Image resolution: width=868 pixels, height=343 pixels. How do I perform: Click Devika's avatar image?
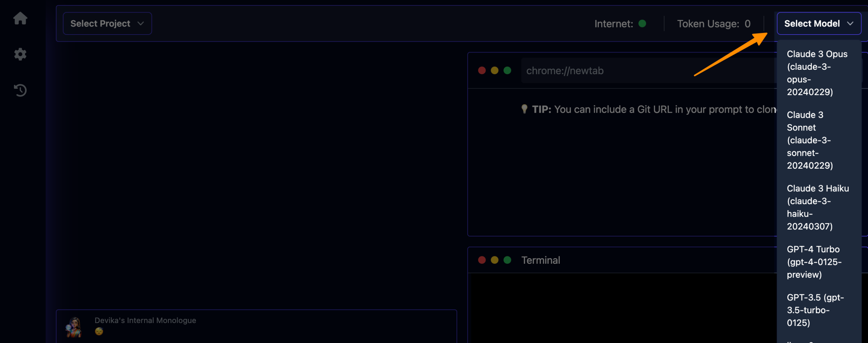click(x=74, y=327)
